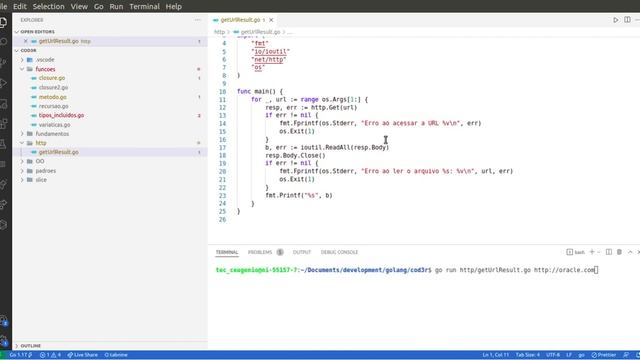Open the Search view in activity bar
This screenshot has height=360, width=640.
[3, 42]
